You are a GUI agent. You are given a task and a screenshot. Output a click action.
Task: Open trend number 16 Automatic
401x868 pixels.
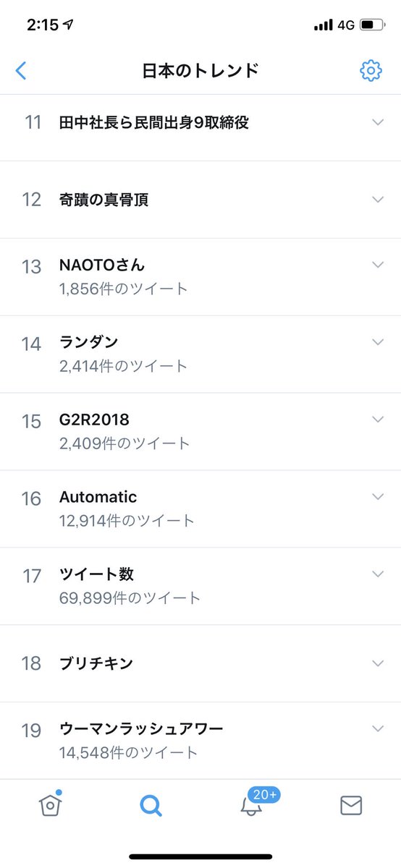coord(200,509)
